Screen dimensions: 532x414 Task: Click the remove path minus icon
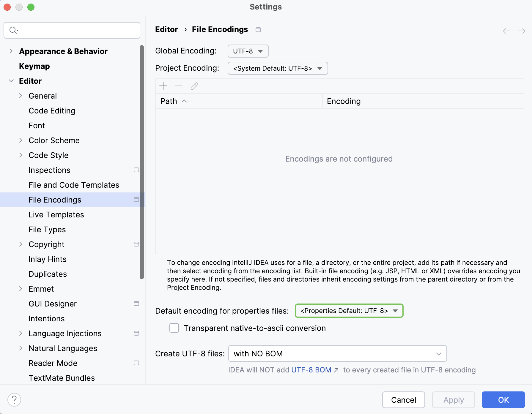(x=179, y=86)
